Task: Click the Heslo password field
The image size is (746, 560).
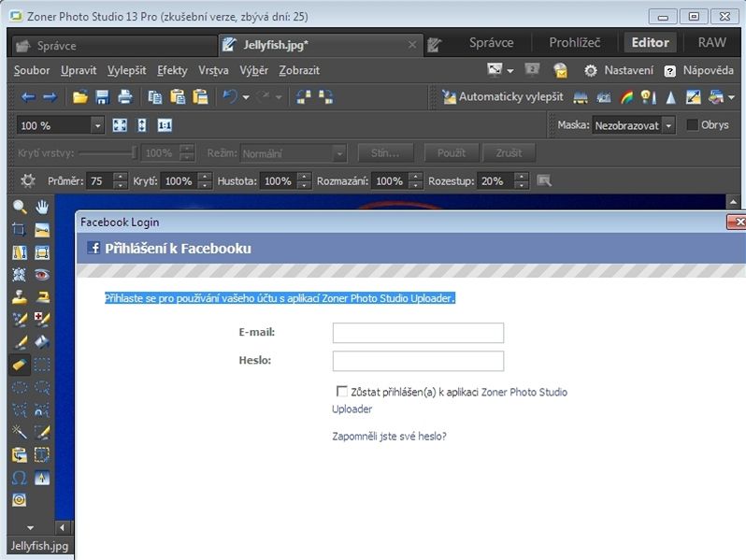Action: [x=418, y=361]
